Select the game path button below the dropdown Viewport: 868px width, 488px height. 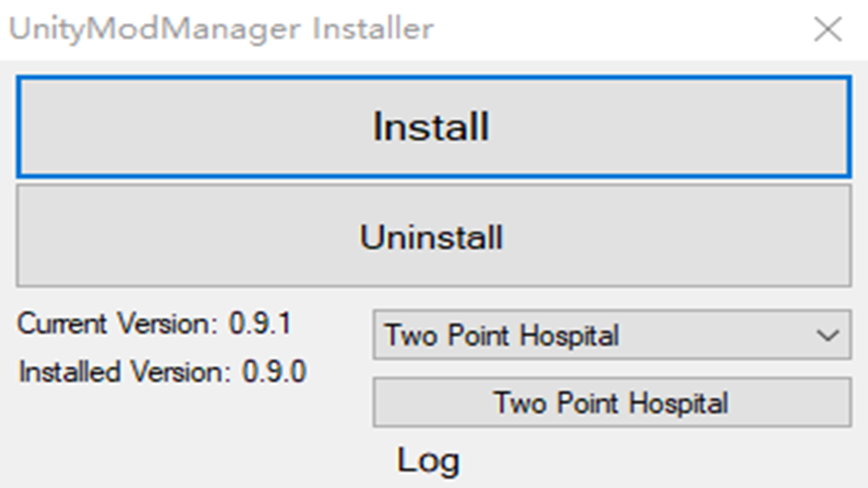click(611, 402)
